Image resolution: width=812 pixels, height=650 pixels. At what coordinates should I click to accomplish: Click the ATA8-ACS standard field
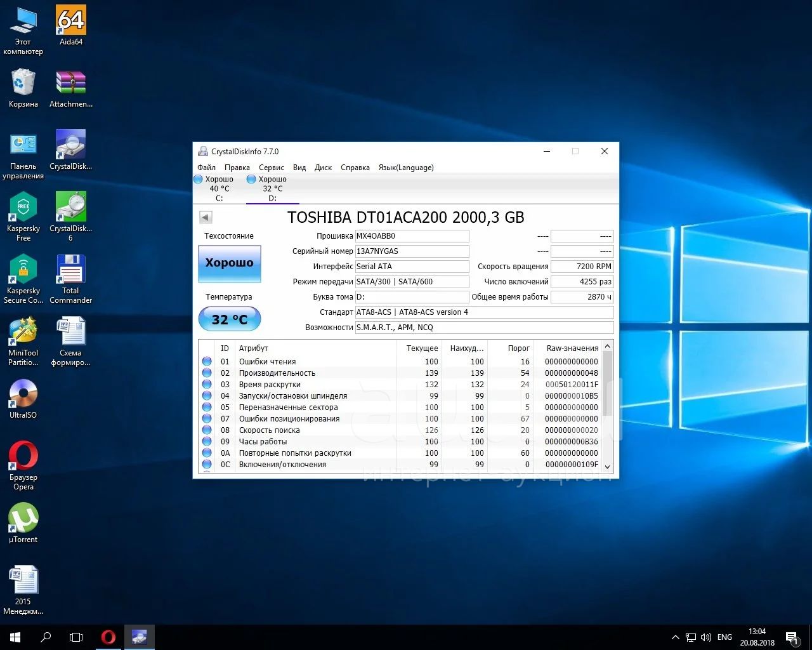click(x=484, y=312)
